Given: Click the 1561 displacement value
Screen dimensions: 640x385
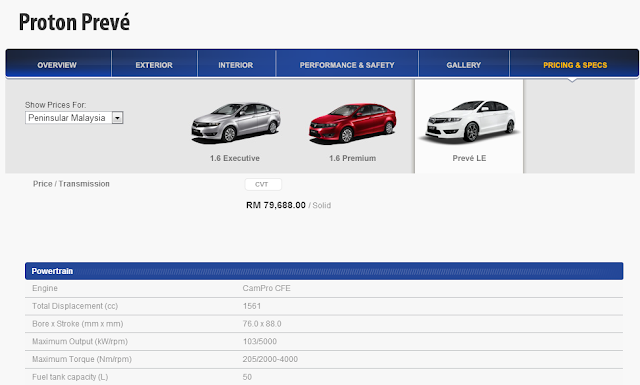Looking at the screenshot, I should [x=252, y=306].
